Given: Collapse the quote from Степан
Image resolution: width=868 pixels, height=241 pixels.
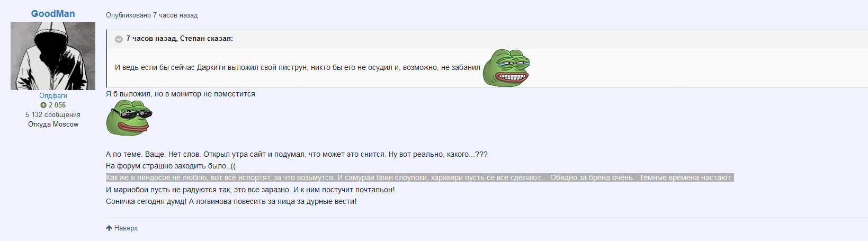Looking at the screenshot, I should coord(119,39).
